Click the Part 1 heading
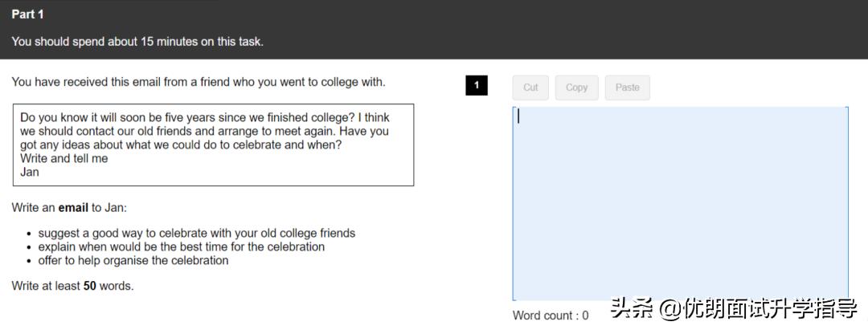 coord(28,14)
